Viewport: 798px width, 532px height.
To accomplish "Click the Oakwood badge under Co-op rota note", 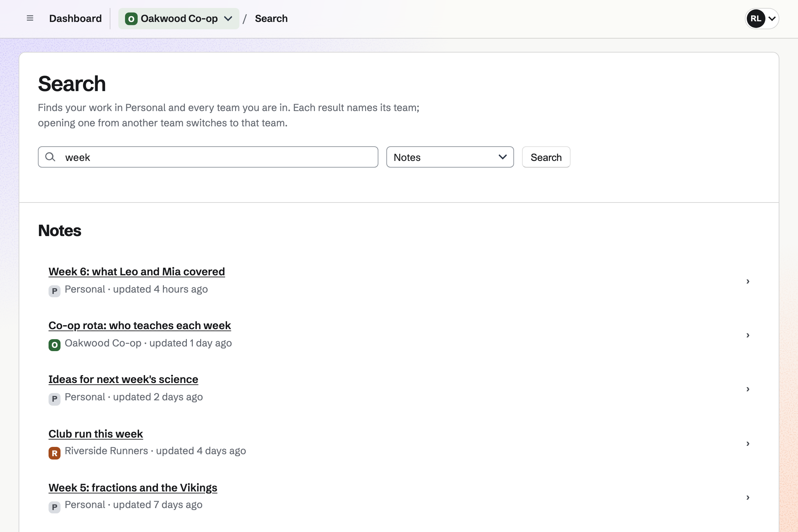I will click(x=54, y=345).
